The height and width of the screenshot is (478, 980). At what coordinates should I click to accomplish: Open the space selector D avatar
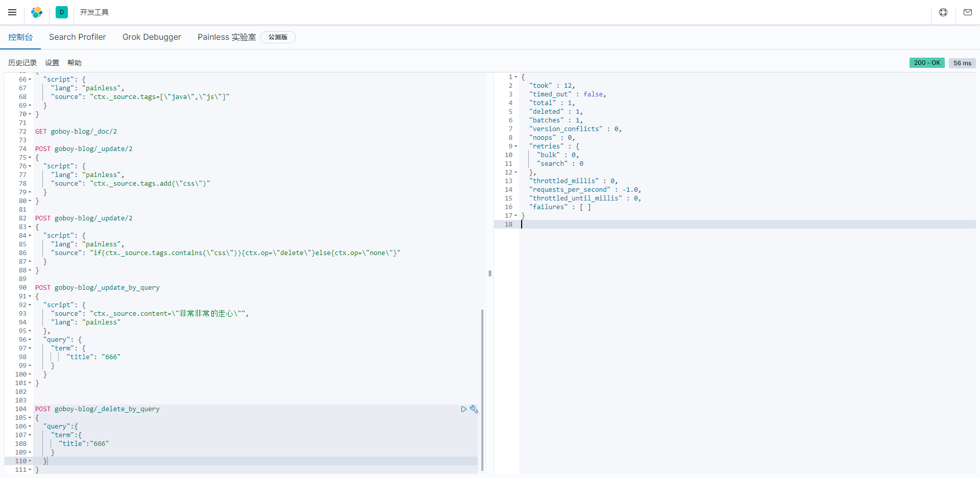(x=62, y=12)
